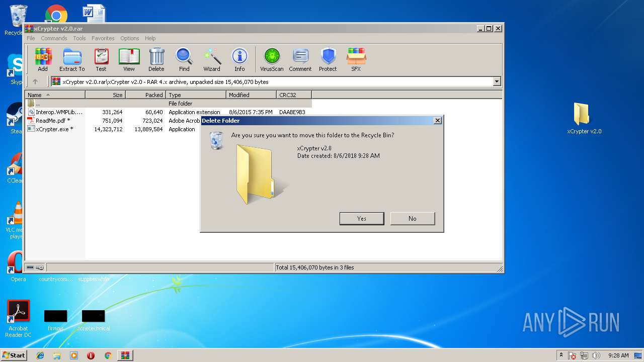Open the Favorites menu
Viewport: 644px width, 362px height.
point(103,38)
